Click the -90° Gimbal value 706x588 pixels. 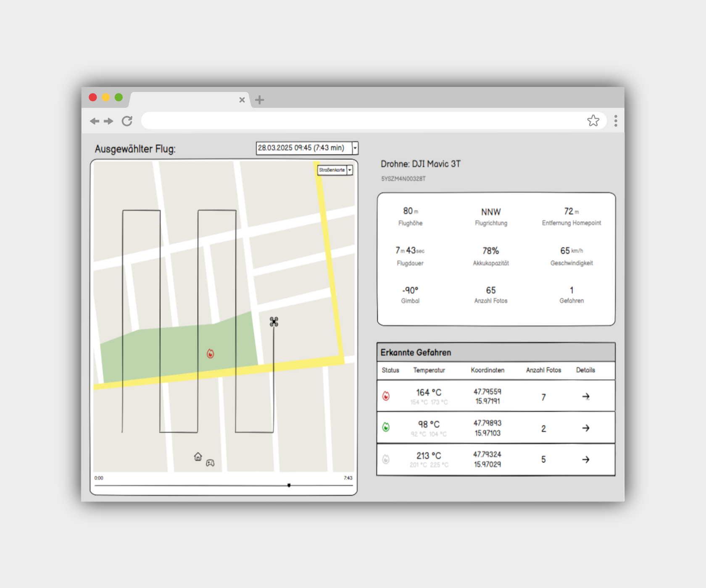pyautogui.click(x=410, y=290)
